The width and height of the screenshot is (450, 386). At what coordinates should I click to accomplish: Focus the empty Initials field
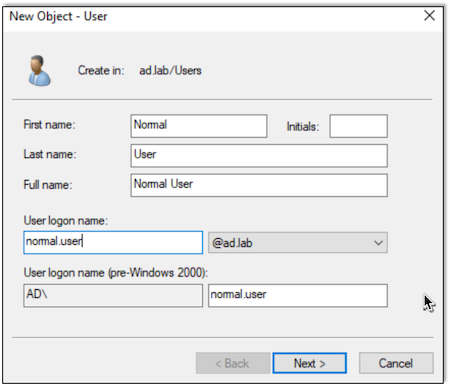click(358, 126)
